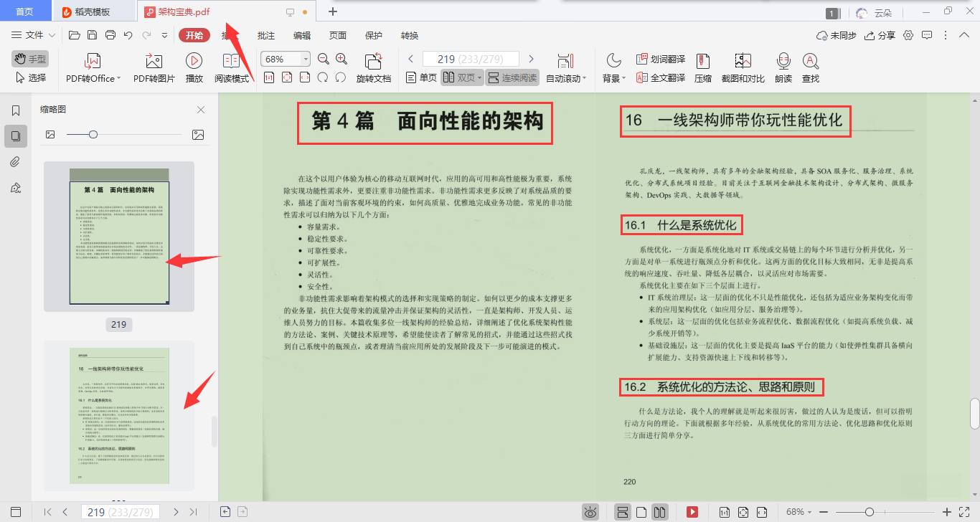Toggle continuous layout in status bar
This screenshot has width=980, height=522.
[x=623, y=512]
